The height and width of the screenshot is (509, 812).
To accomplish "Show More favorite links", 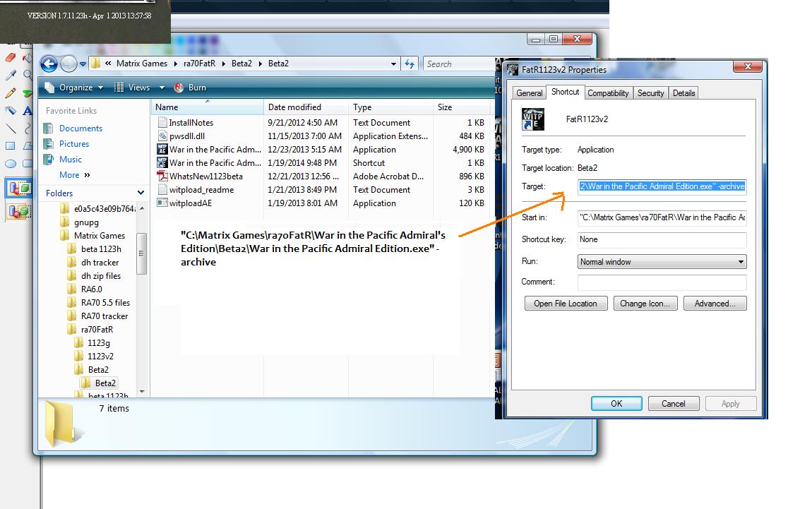I will point(74,175).
